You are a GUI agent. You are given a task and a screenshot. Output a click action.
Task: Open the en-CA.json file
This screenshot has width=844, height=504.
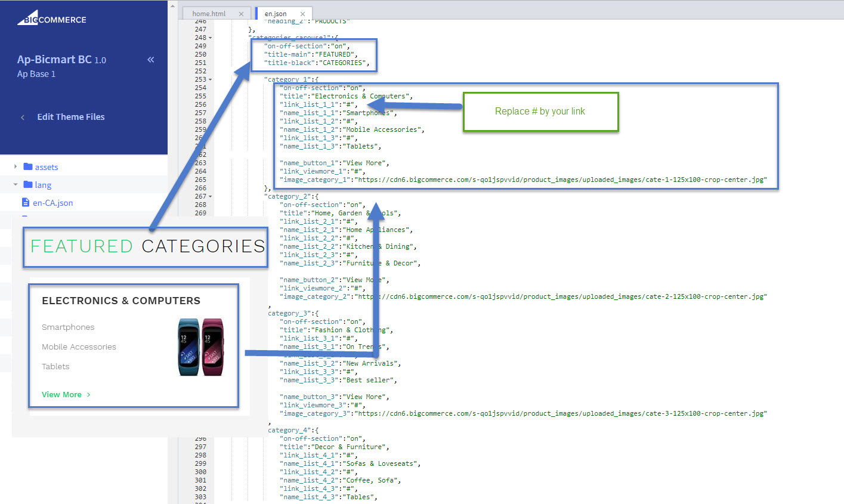pos(53,203)
